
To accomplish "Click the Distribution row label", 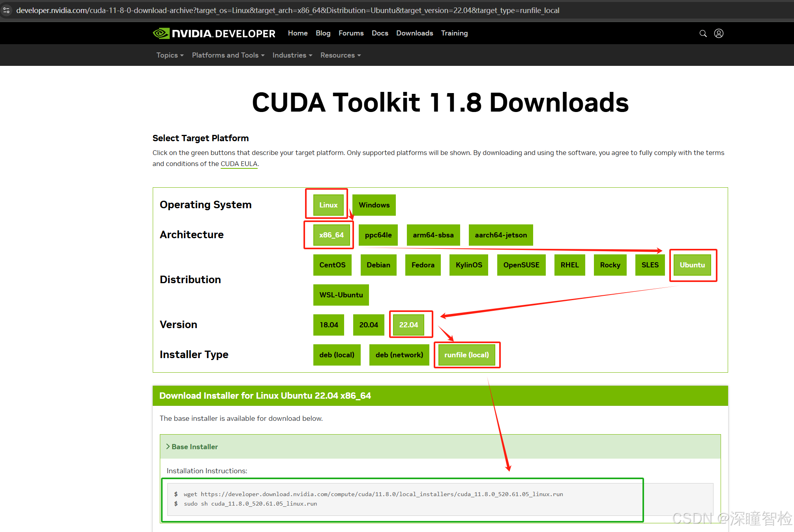I will [x=190, y=280].
